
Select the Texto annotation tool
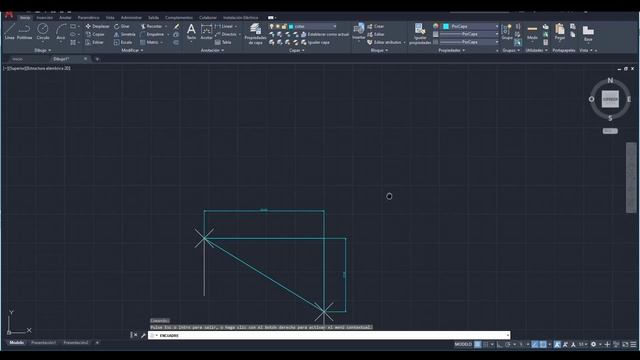(x=191, y=32)
